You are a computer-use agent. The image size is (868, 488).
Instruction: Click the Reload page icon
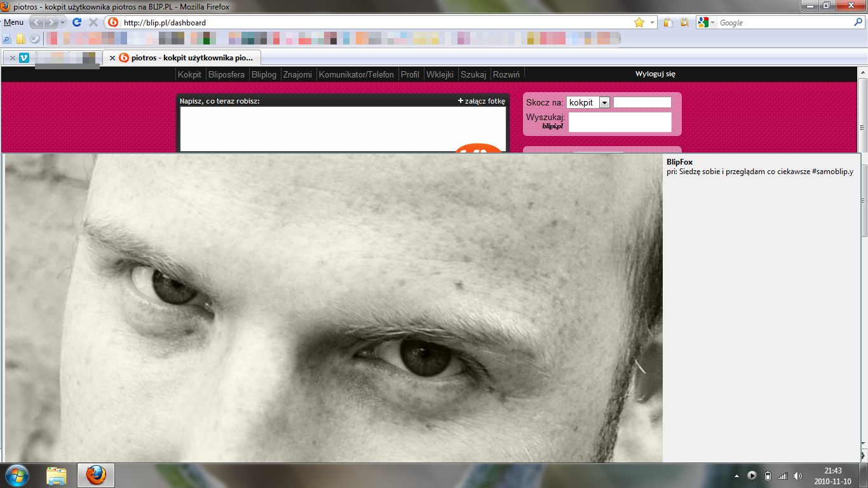[x=77, y=22]
